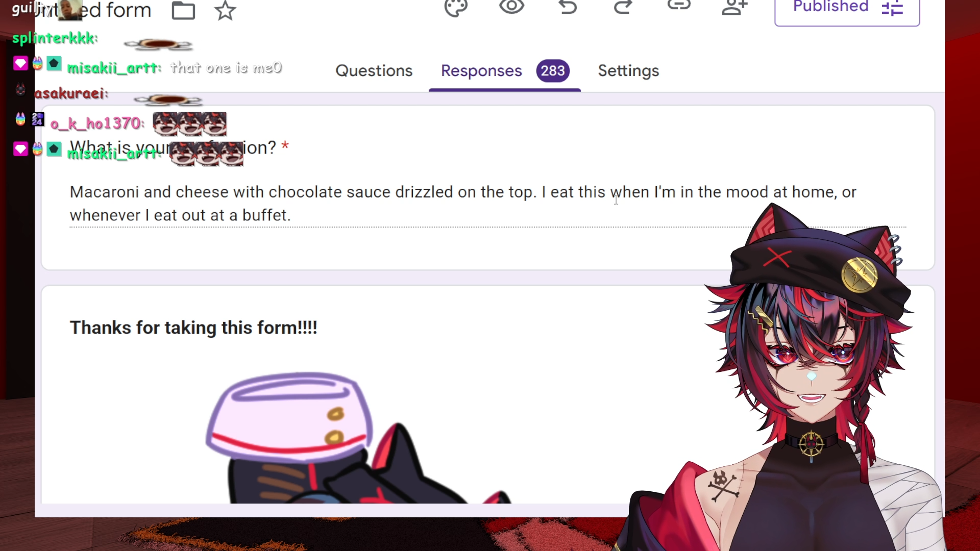The image size is (980, 551).
Task: Click o_k_ho1370 username in chat
Action: click(x=97, y=123)
